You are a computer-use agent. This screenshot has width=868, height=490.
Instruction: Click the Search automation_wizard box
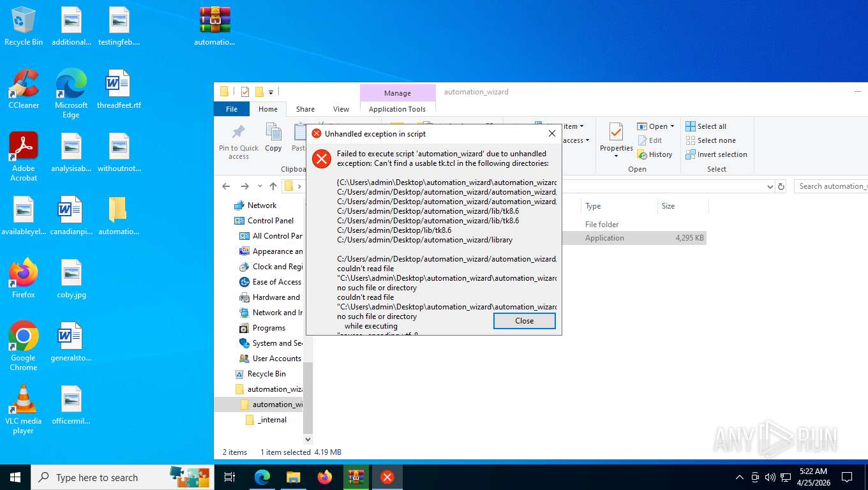tap(830, 186)
